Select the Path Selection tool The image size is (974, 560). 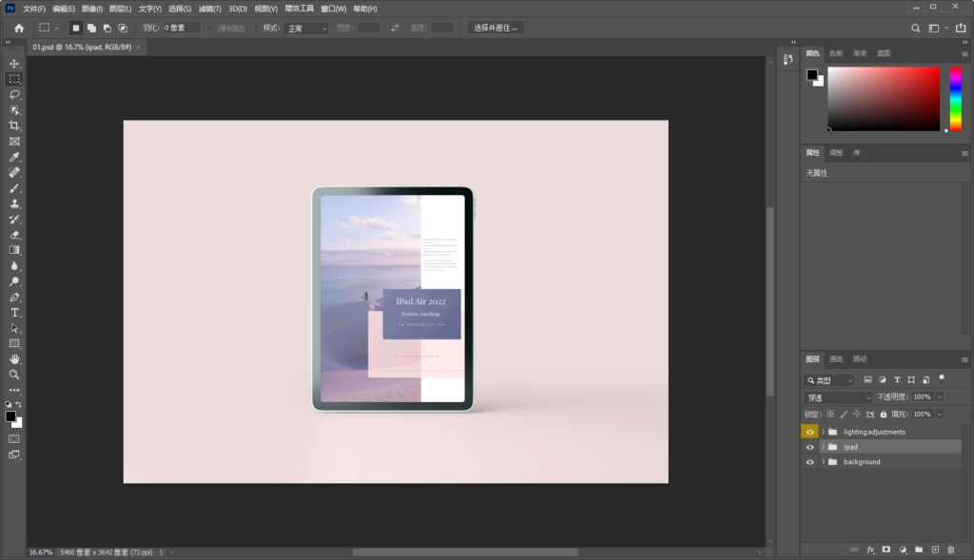[14, 328]
